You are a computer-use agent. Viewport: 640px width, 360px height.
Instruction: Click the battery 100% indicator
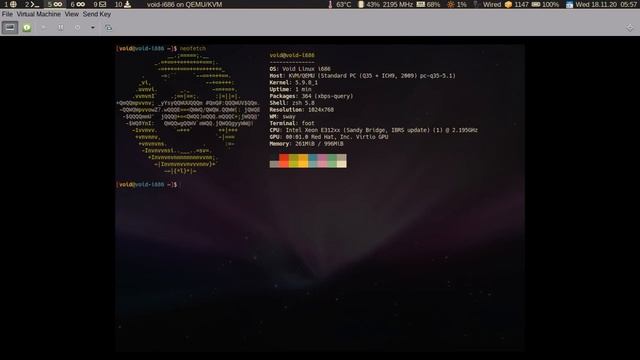(545, 4)
